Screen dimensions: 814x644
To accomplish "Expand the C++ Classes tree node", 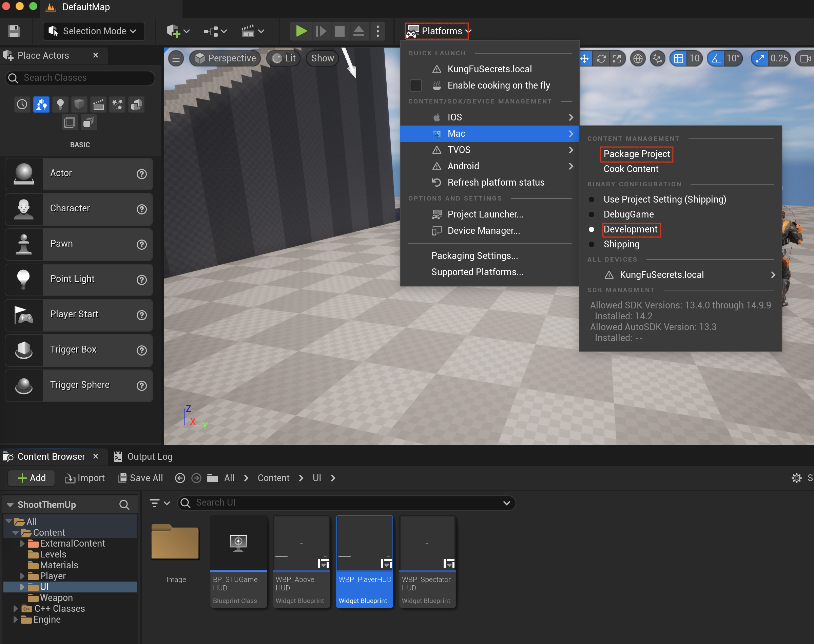I will click(x=16, y=609).
